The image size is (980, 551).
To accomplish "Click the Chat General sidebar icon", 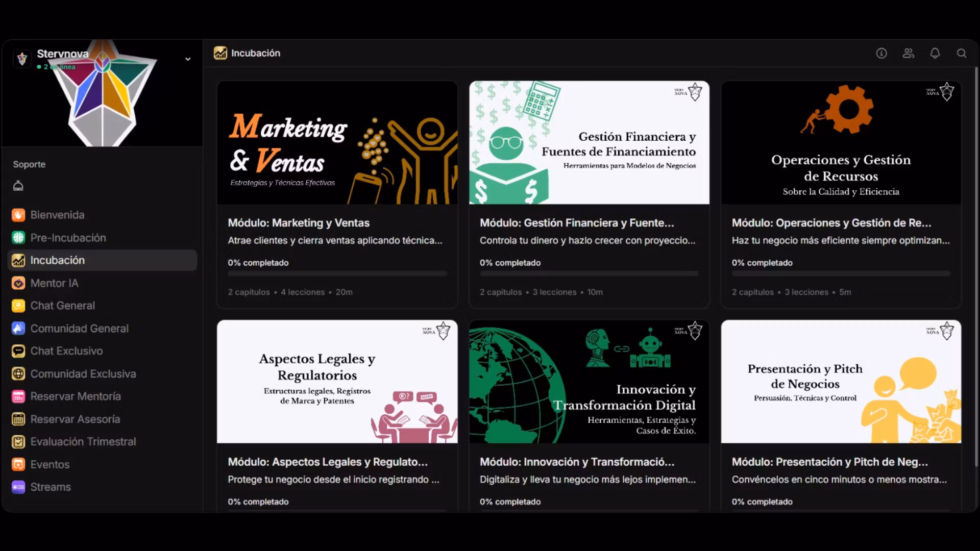I will point(18,306).
